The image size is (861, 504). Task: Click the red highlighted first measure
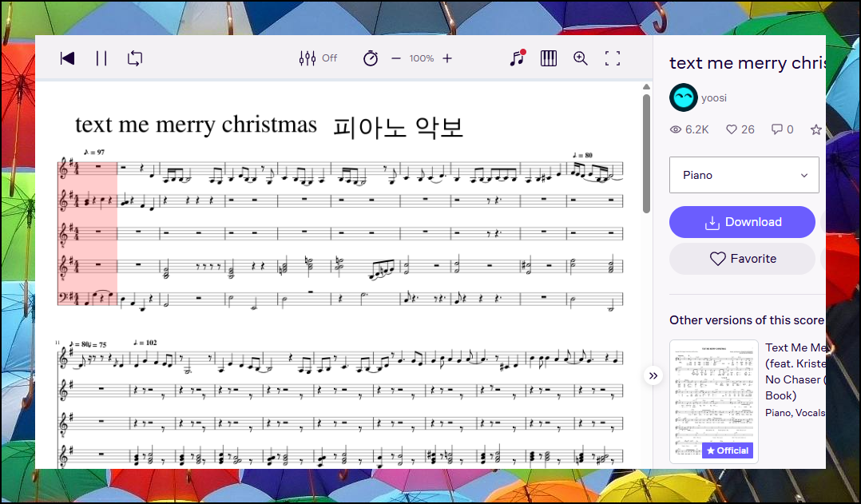tap(87, 235)
